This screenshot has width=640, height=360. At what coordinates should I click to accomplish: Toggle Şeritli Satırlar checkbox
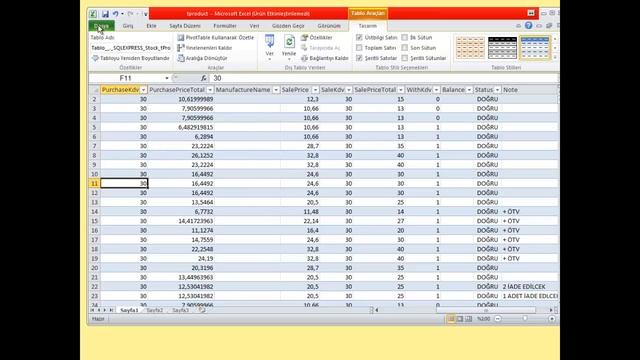click(359, 58)
